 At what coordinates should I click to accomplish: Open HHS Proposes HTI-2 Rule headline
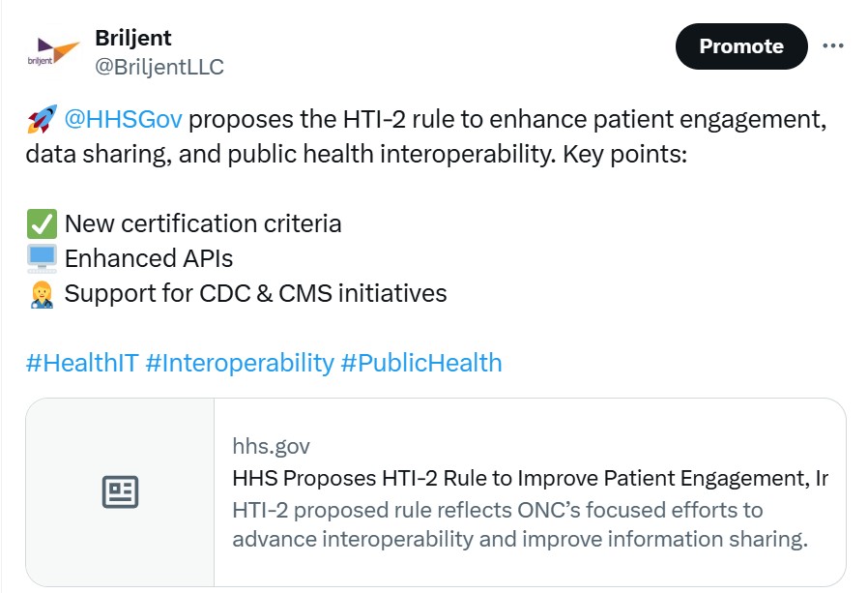531,478
